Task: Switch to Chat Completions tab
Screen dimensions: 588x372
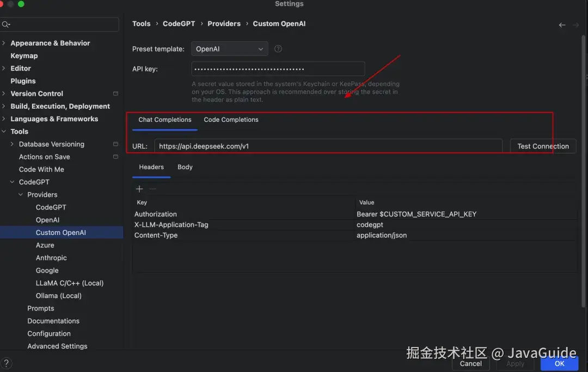Action: click(x=164, y=120)
